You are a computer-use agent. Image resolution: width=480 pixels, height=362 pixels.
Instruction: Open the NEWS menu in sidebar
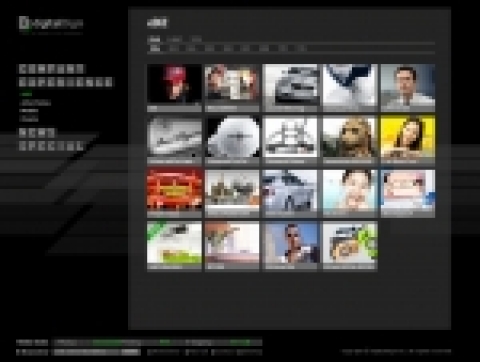tap(37, 133)
